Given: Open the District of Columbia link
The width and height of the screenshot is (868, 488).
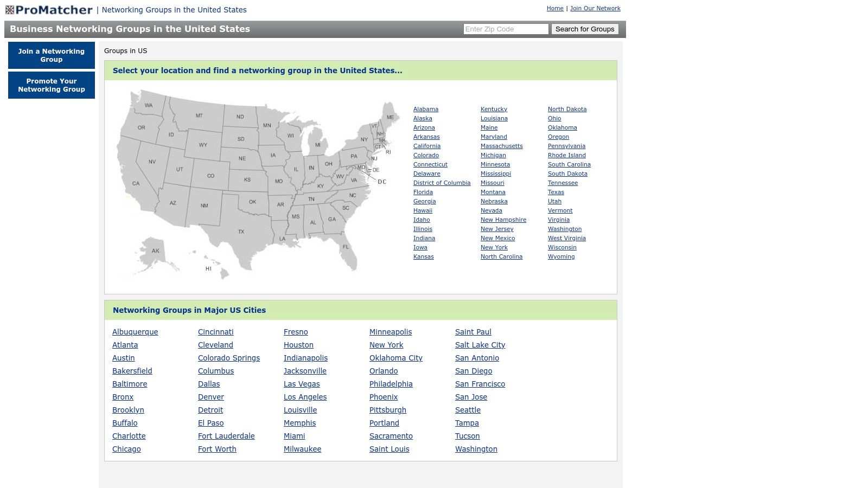Looking at the screenshot, I should pyautogui.click(x=442, y=183).
